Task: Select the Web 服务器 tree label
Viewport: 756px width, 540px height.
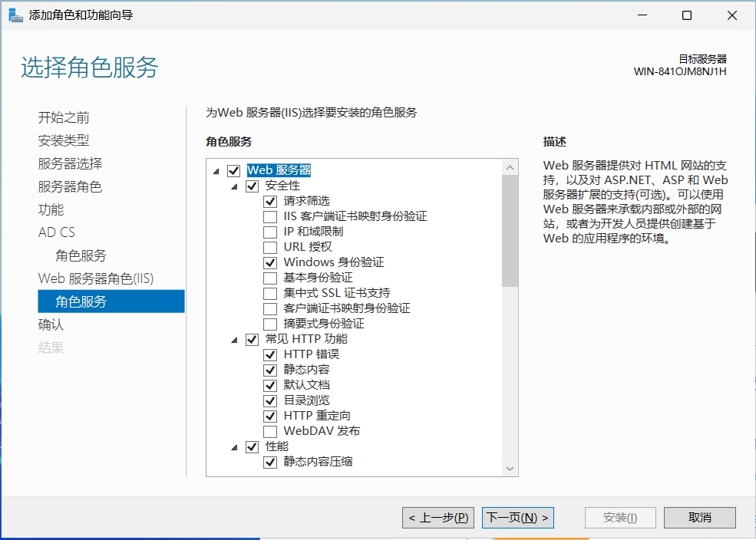Action: click(x=279, y=170)
